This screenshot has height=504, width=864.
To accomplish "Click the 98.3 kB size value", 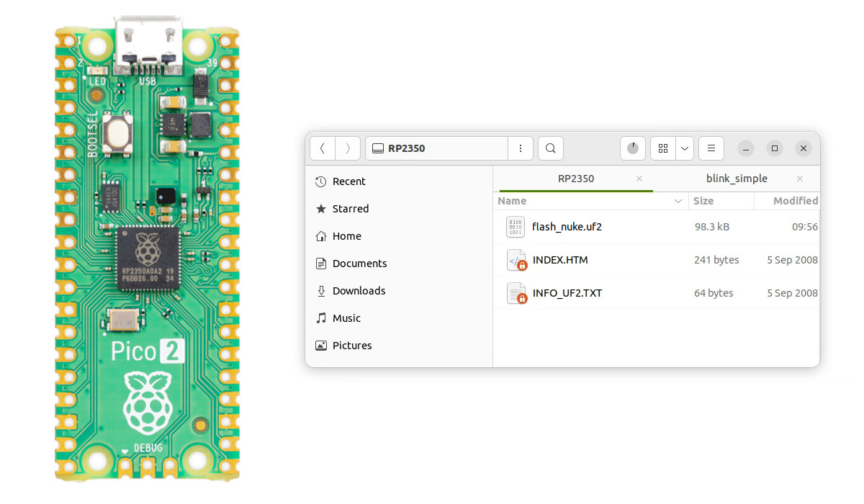I will [712, 227].
